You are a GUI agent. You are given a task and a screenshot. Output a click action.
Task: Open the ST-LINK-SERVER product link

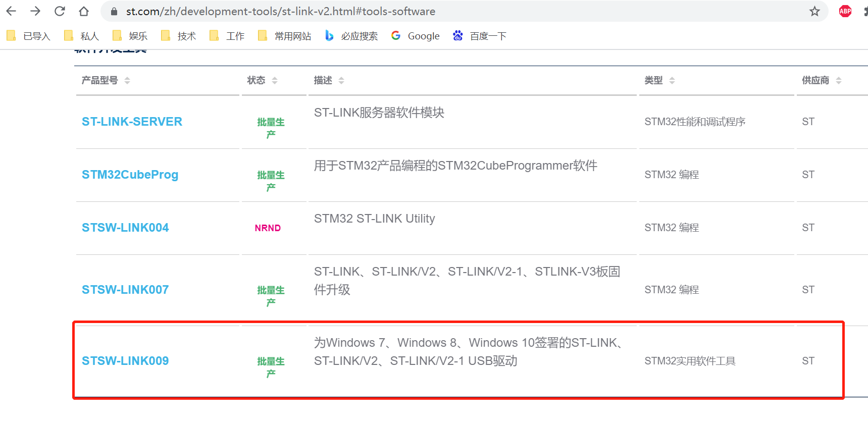coord(132,122)
